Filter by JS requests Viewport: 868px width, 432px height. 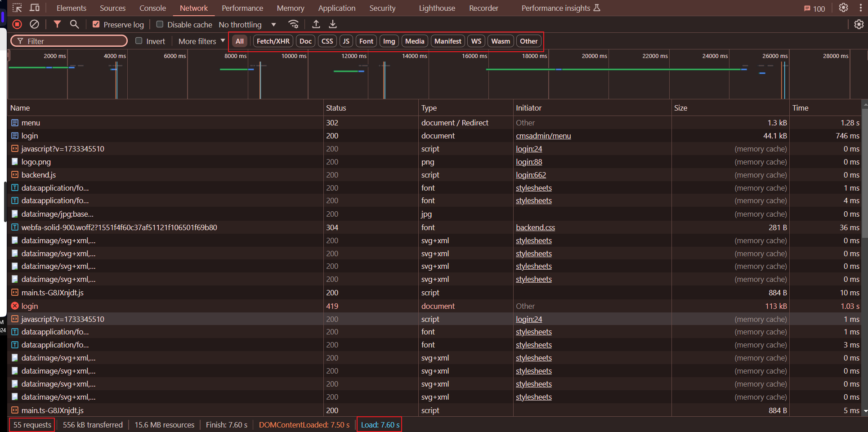pyautogui.click(x=346, y=41)
